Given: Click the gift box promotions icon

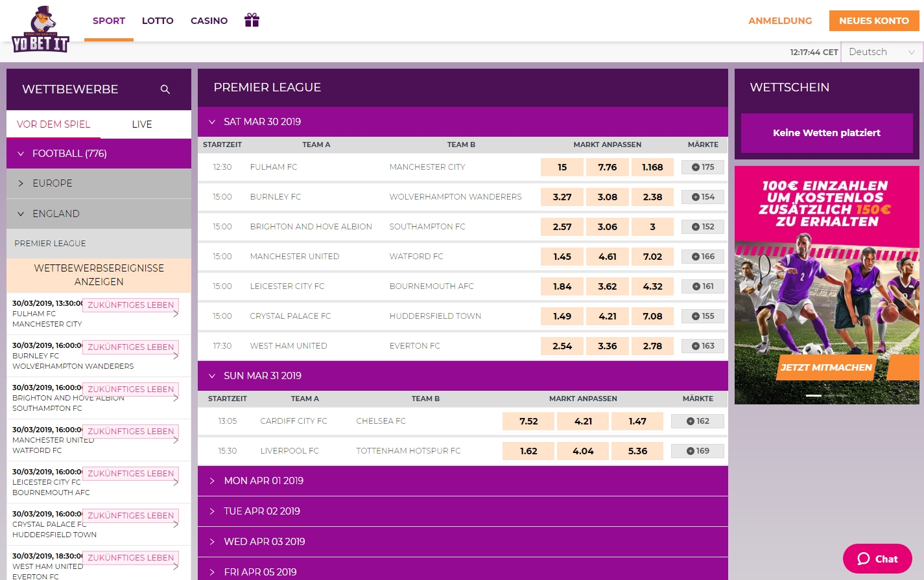Looking at the screenshot, I should click(x=252, y=20).
